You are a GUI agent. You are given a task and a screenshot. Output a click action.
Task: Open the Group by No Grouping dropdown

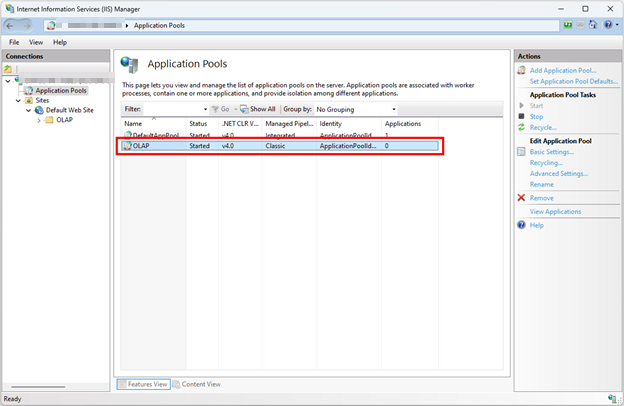pos(355,109)
